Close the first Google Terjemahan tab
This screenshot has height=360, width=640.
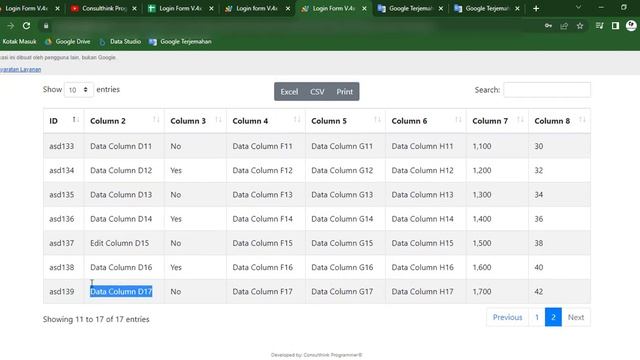tap(441, 8)
